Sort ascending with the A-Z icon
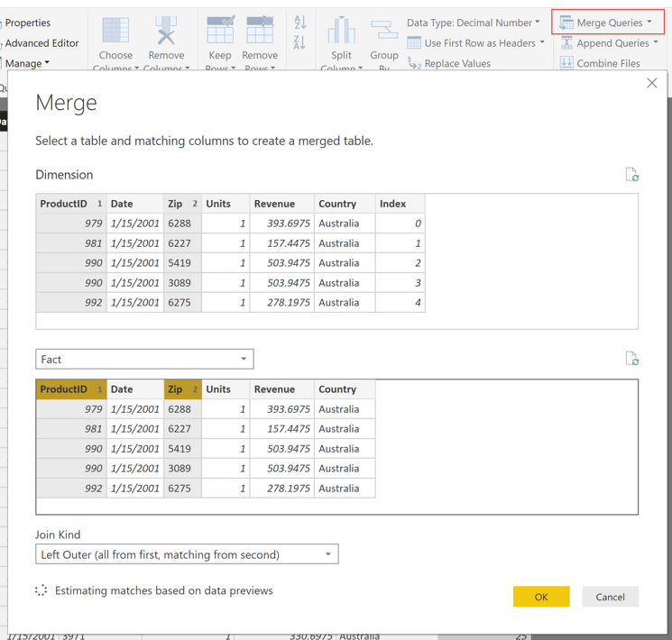The height and width of the screenshot is (640, 672). tap(300, 23)
